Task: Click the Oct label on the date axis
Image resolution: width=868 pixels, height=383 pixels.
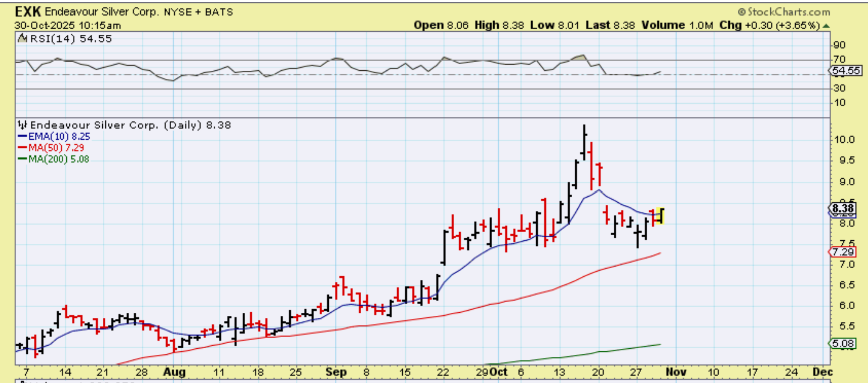Action: 498,372
